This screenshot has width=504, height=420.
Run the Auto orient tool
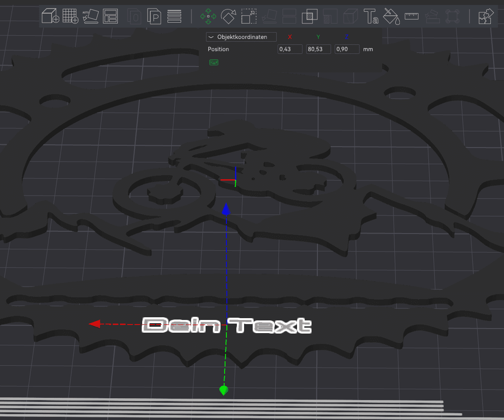tap(91, 16)
